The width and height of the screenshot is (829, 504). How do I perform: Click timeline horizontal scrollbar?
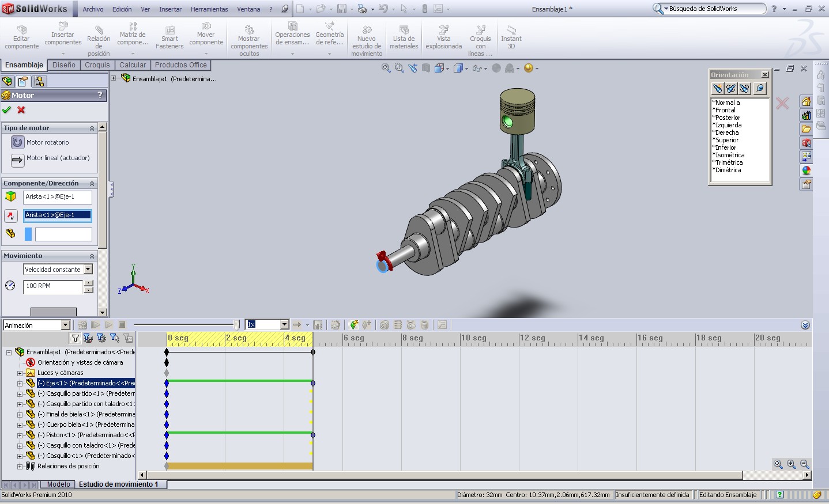click(444, 475)
